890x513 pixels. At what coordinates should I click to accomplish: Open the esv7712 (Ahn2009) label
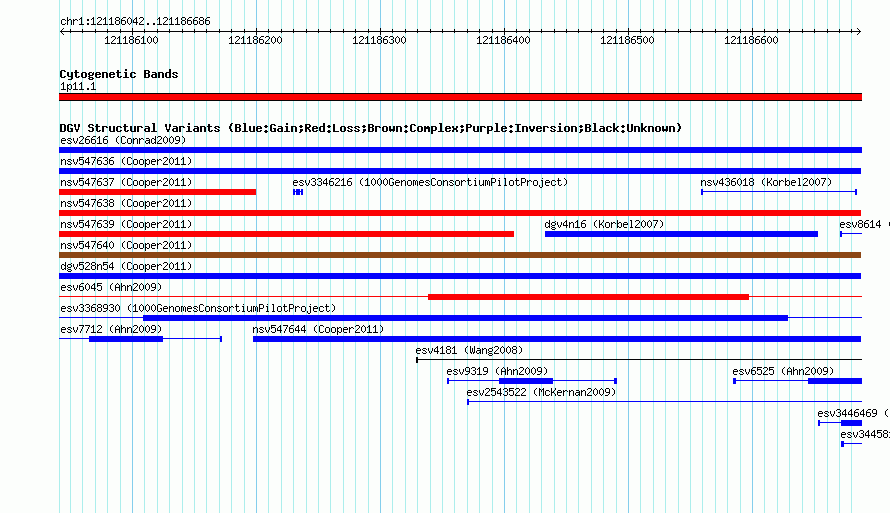(x=111, y=329)
